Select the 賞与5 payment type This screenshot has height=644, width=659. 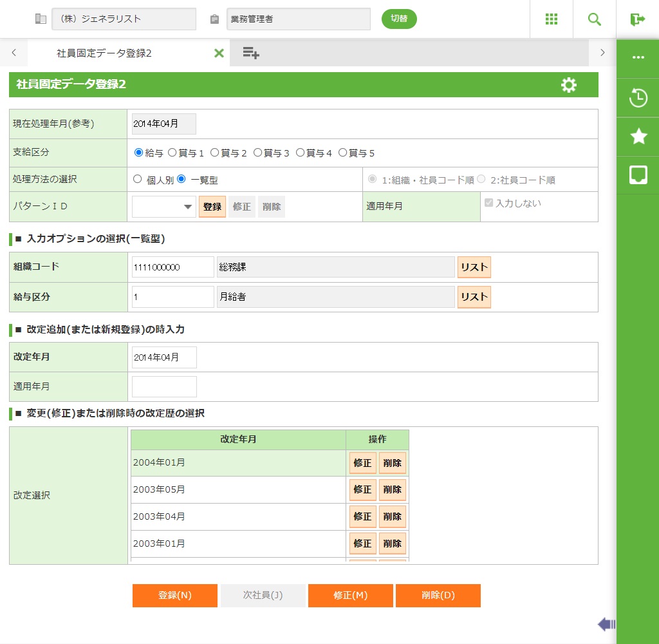pyautogui.click(x=343, y=153)
